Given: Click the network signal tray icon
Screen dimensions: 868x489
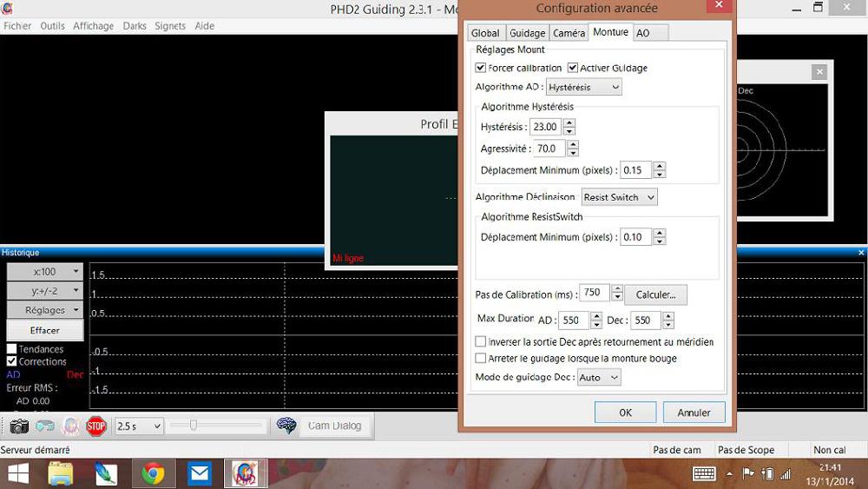Looking at the screenshot, I should coord(786,474).
